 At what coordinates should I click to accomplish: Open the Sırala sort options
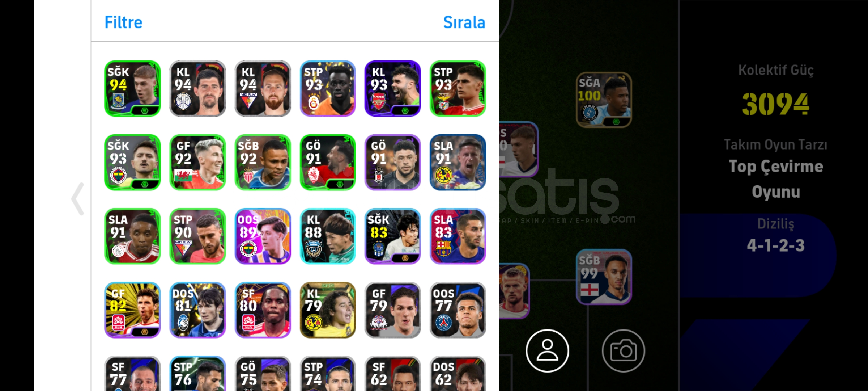[x=464, y=22]
